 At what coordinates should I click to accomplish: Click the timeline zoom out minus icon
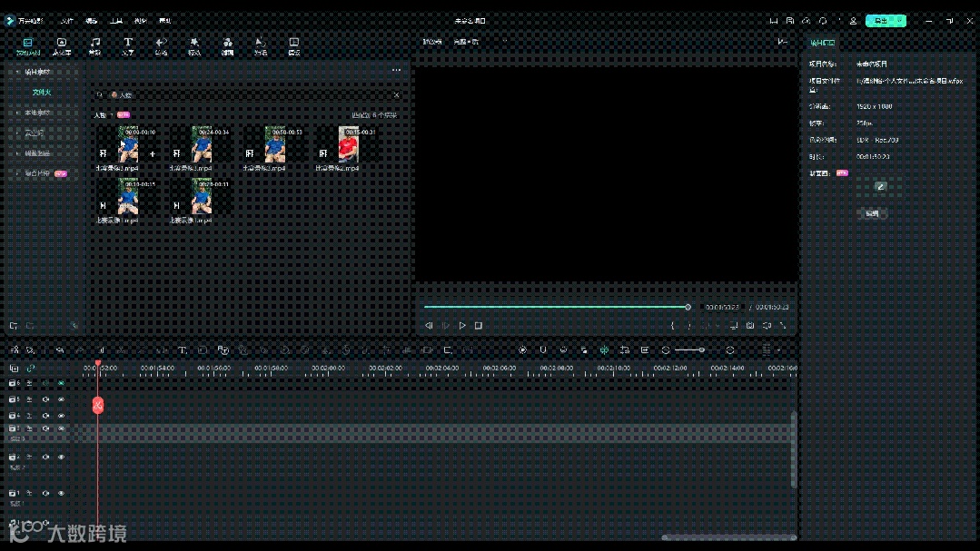point(666,350)
